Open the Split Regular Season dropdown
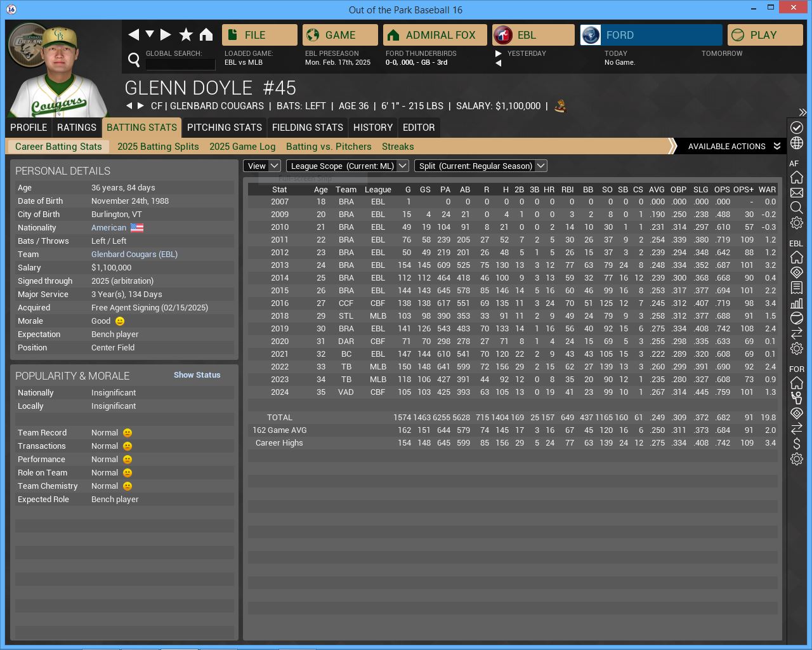The height and width of the screenshot is (650, 812). [480, 166]
